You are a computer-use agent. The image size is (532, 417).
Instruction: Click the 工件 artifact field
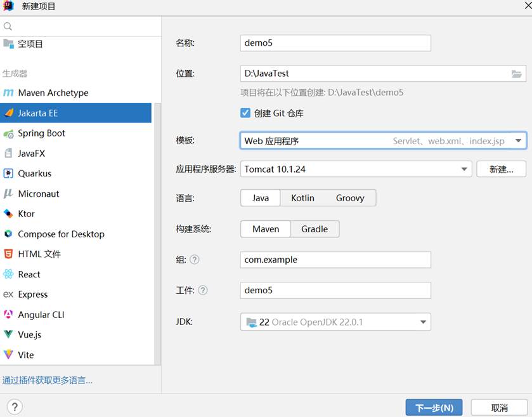coord(335,290)
